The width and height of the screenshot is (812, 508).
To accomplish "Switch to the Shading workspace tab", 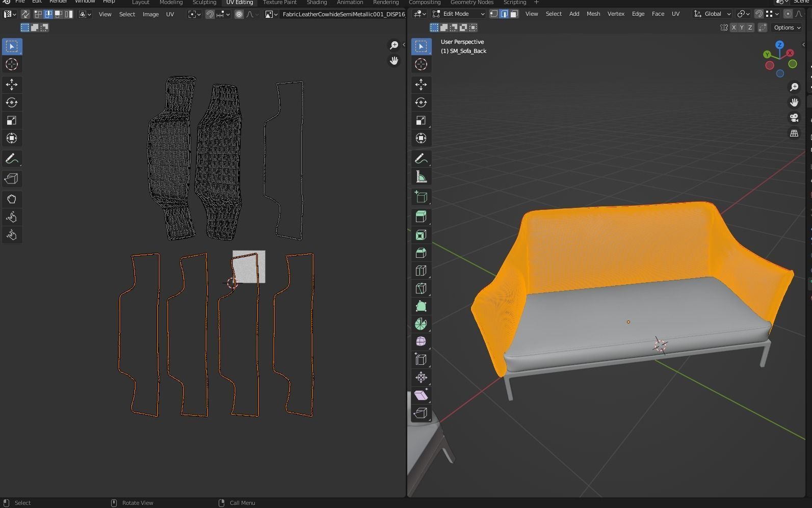I will [317, 3].
